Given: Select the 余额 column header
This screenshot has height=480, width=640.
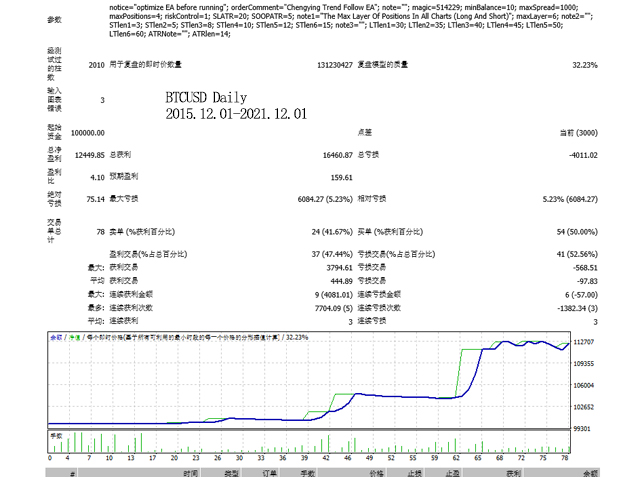Looking at the screenshot, I should 591,473.
